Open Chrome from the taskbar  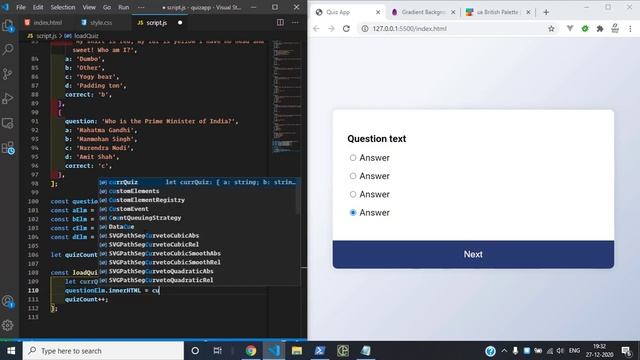pos(251,351)
